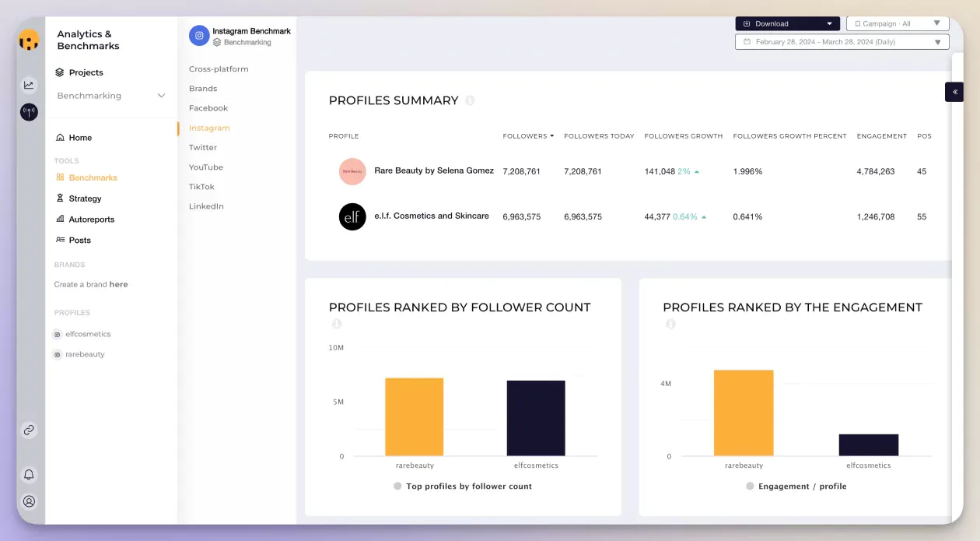Click the 'here' link to create a brand

coord(118,284)
